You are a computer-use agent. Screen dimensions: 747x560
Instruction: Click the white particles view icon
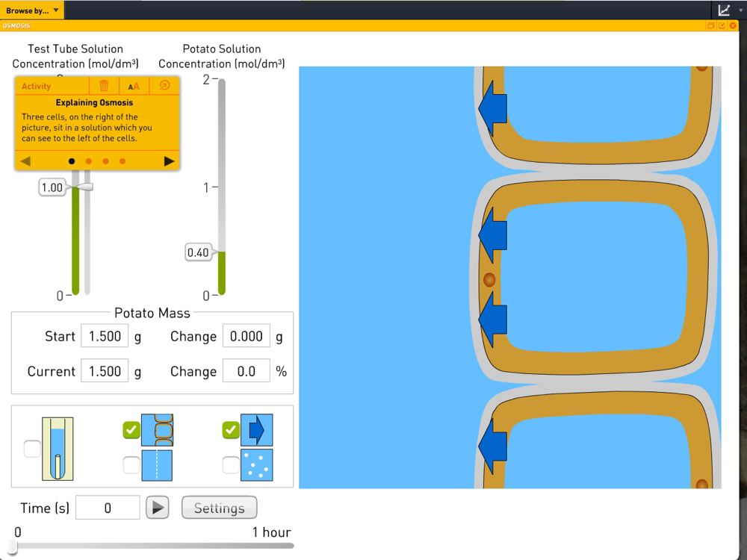[257, 464]
